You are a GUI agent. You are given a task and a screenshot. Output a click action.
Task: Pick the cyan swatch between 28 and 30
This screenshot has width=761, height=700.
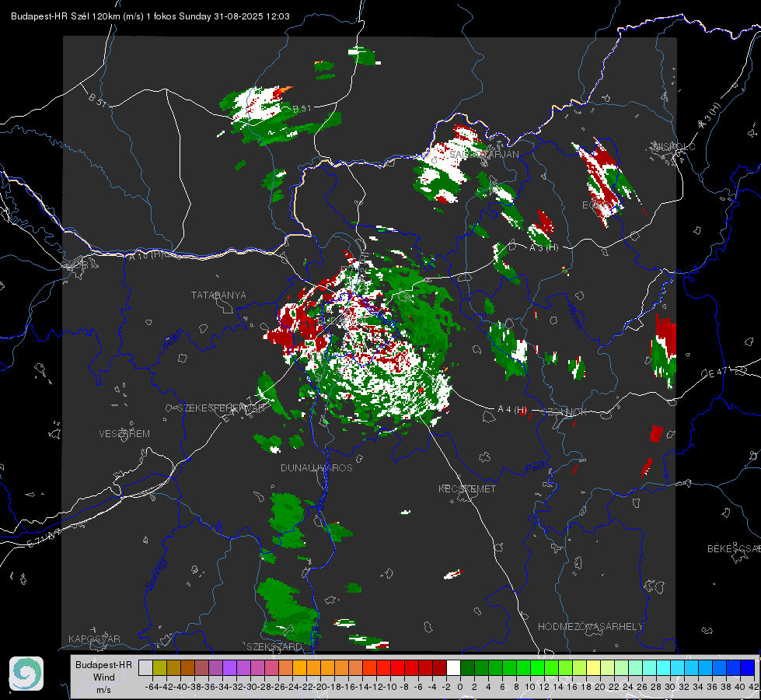point(664,667)
